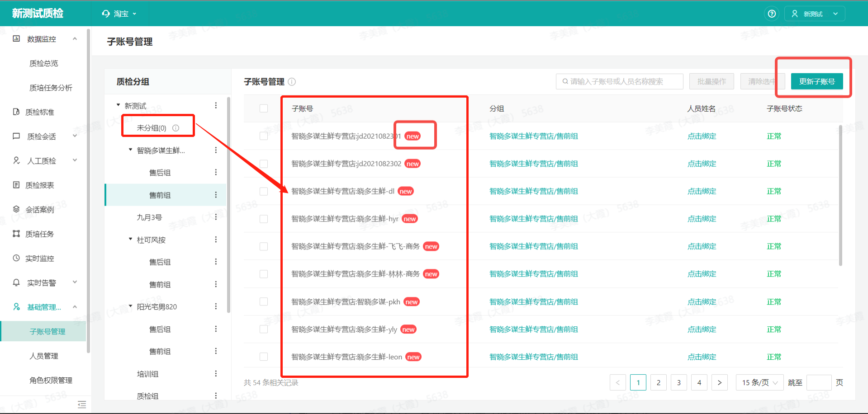Go to page 2 in pagination
868x414 pixels.
[x=659, y=383]
